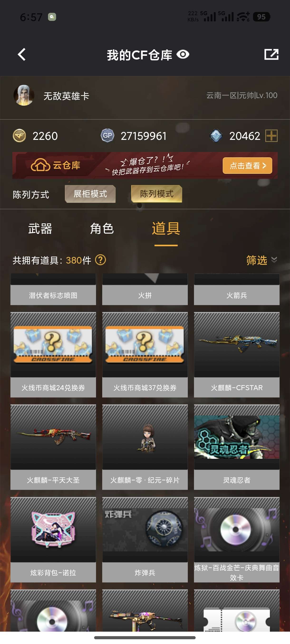Select 陈列模式 display mode
The height and width of the screenshot is (644, 290).
(157, 194)
